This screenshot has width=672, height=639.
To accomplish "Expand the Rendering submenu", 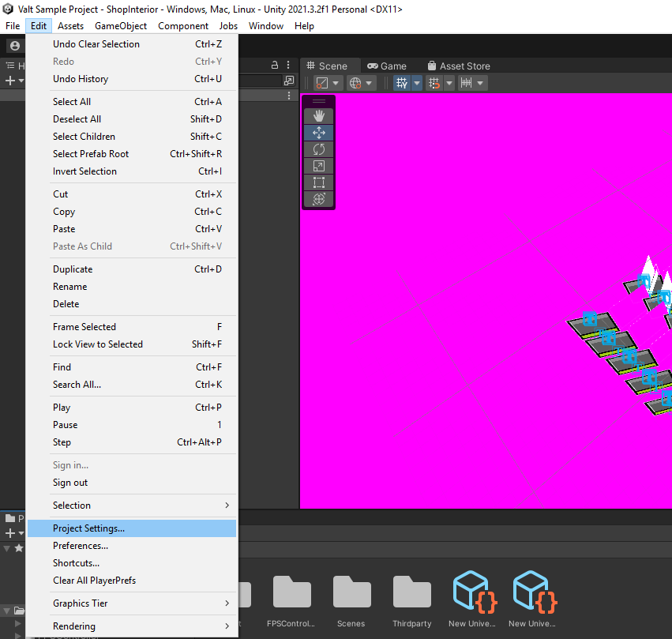I will pos(132,626).
